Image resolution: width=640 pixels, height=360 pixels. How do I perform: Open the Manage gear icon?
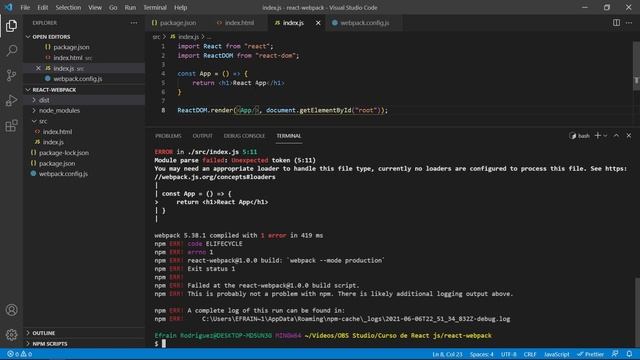tap(11, 335)
